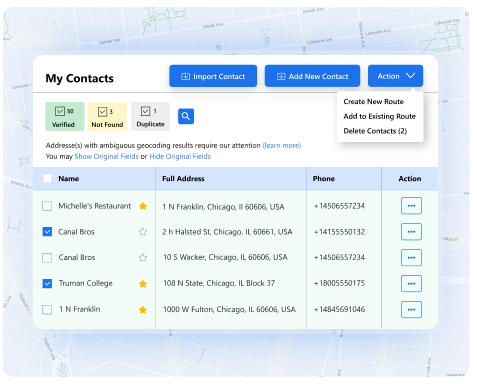Click the Michelle's Restaurant name
The width and height of the screenshot is (477, 384).
(95, 206)
